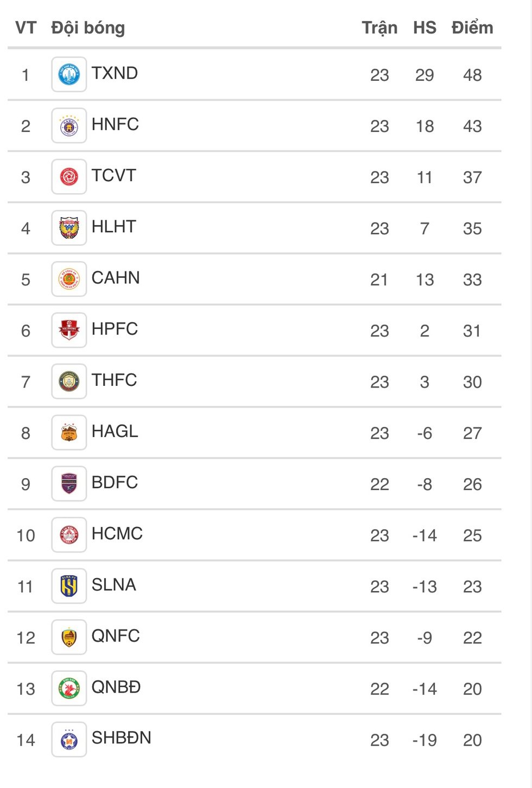This screenshot has width=532, height=788.
Task: Click the SHBĐN team name
Action: click(122, 738)
